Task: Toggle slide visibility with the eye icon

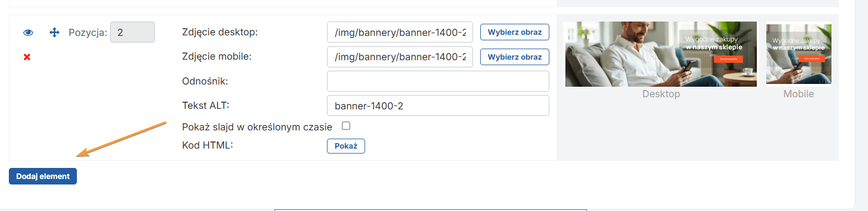Action: coord(28,33)
